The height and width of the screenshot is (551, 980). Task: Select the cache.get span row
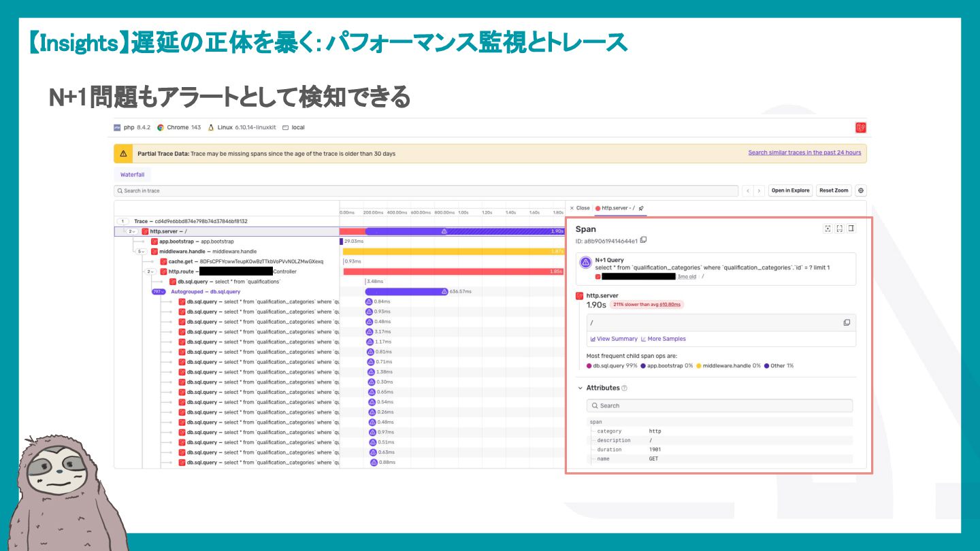(x=227, y=261)
